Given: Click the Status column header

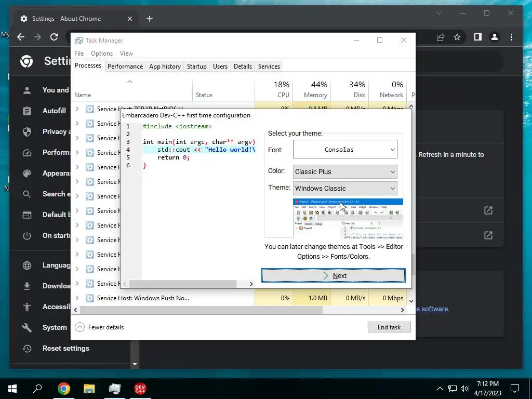Looking at the screenshot, I should [223, 89].
